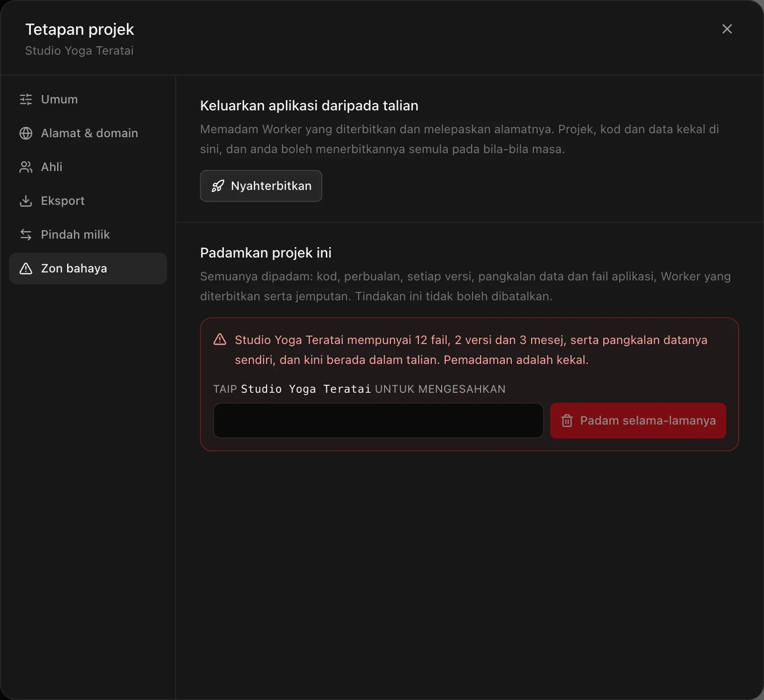The image size is (764, 700).
Task: Select the Zon bahaya tab
Action: coord(88,268)
